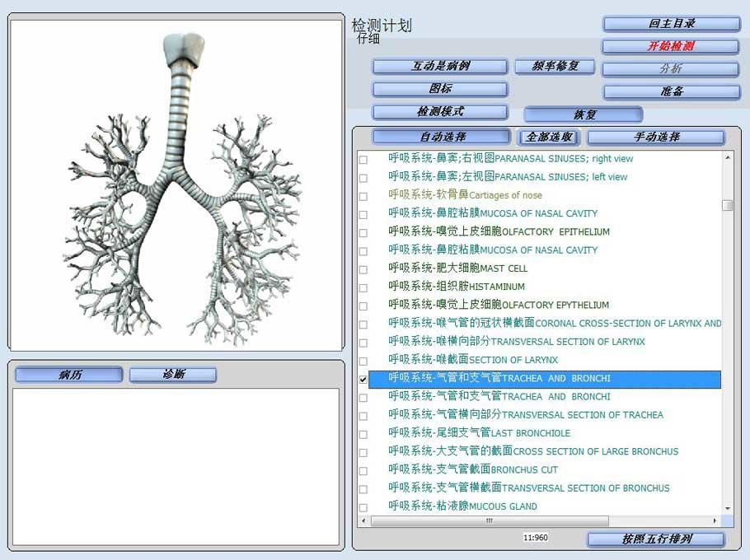Select the 图标 button

point(439,89)
